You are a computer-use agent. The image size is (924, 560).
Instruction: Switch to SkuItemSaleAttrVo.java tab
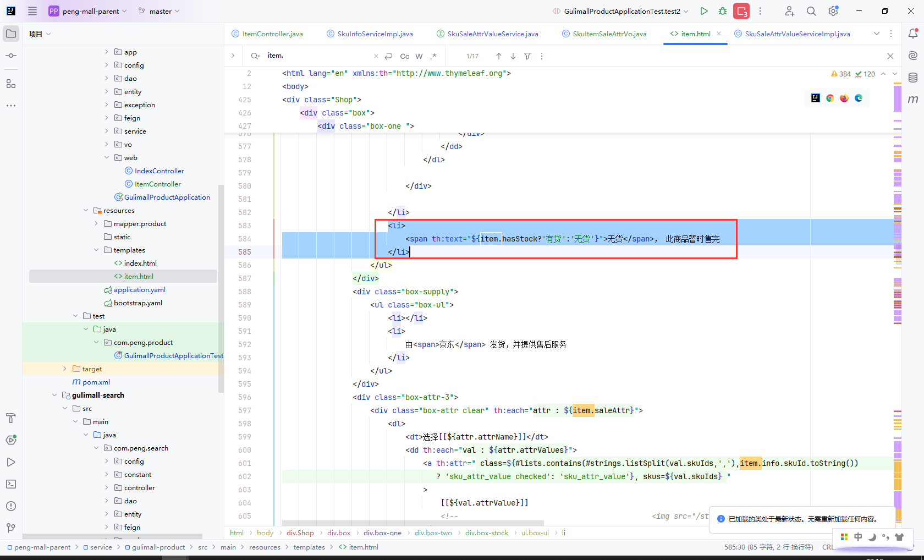[x=604, y=34]
